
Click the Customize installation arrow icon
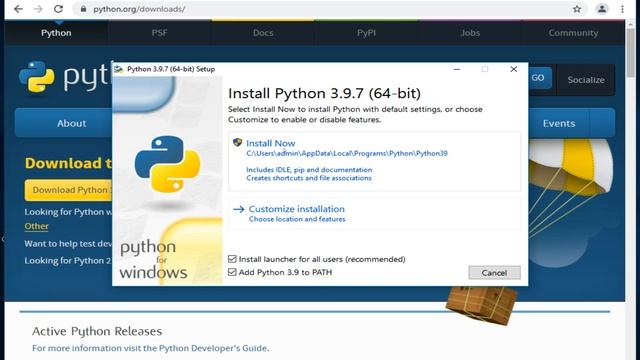(x=238, y=209)
